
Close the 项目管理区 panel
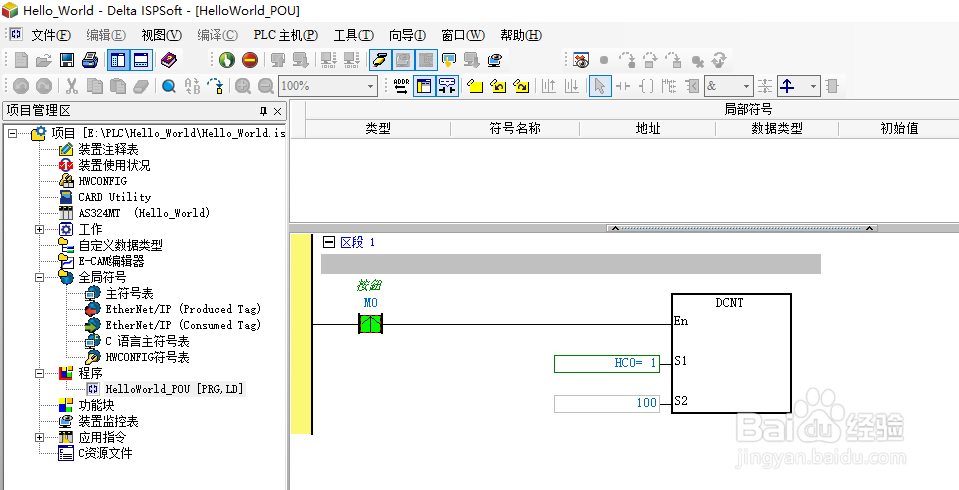click(x=277, y=111)
